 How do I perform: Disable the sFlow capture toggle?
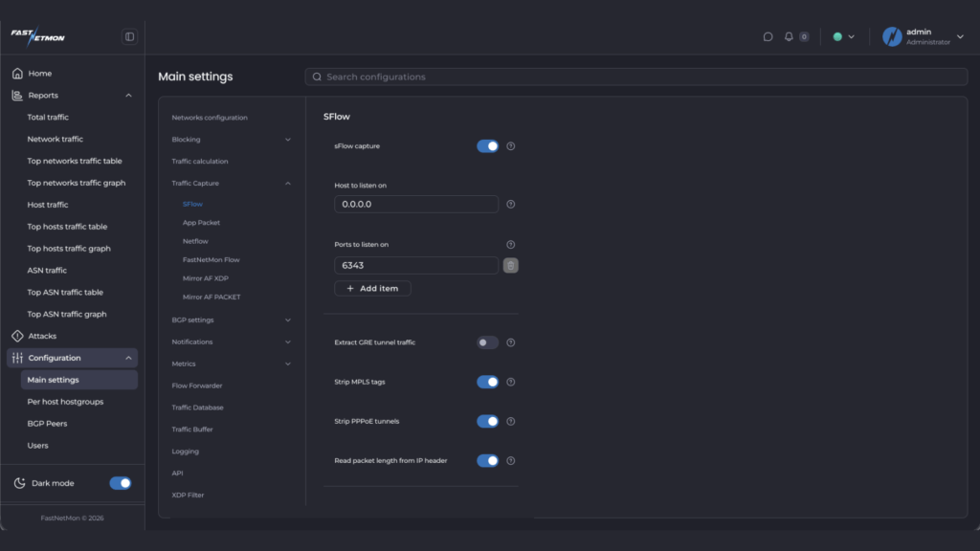(488, 146)
